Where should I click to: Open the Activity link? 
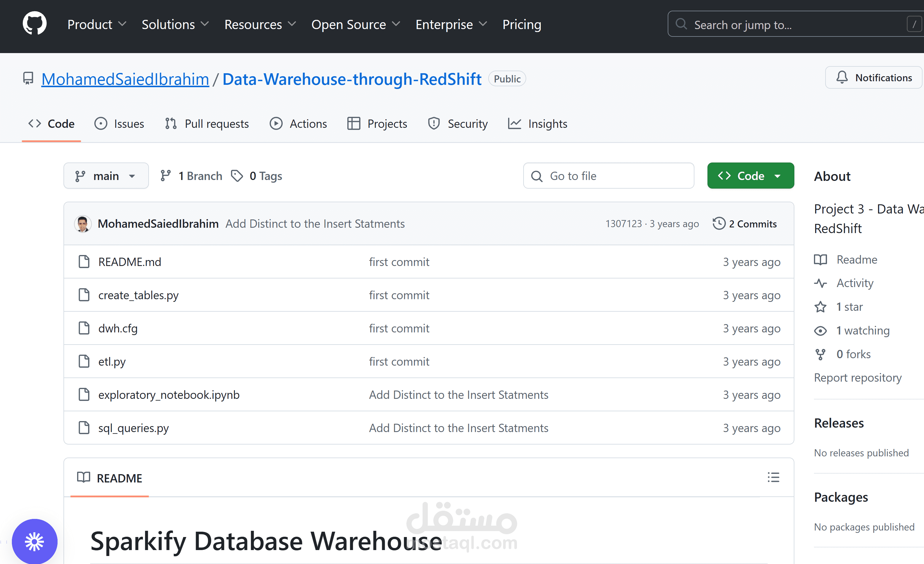(844, 283)
